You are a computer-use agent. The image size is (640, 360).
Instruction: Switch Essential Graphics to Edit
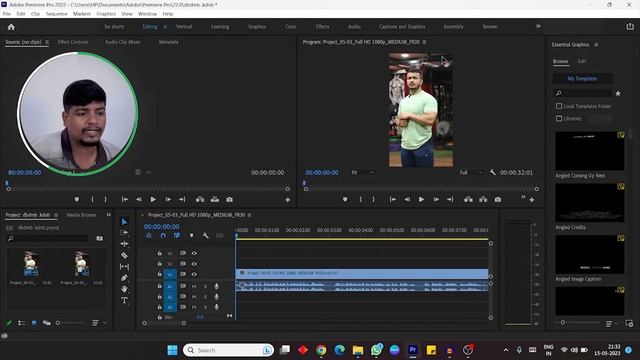point(582,61)
